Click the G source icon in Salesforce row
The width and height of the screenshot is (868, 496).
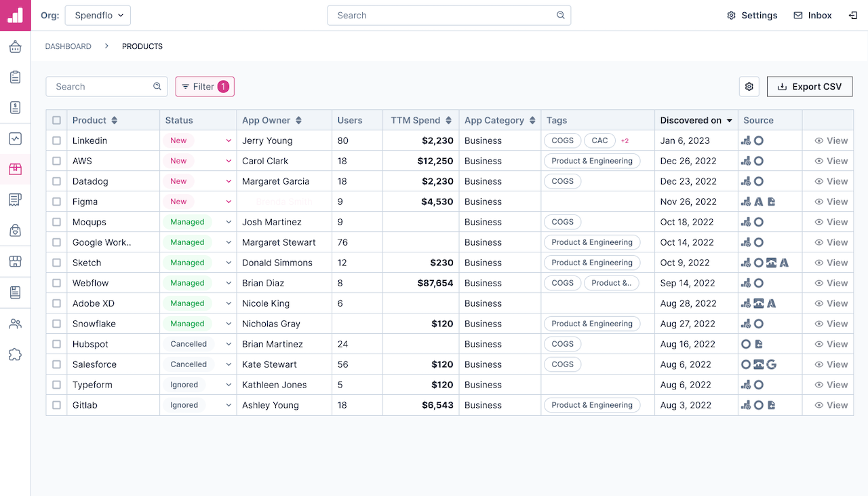(771, 364)
